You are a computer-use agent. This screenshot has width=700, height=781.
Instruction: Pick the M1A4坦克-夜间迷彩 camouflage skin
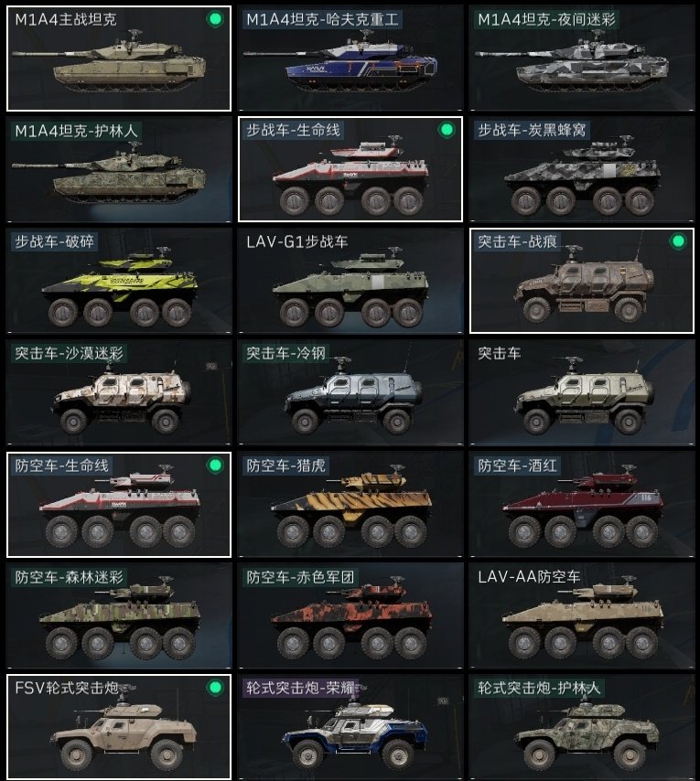(581, 59)
